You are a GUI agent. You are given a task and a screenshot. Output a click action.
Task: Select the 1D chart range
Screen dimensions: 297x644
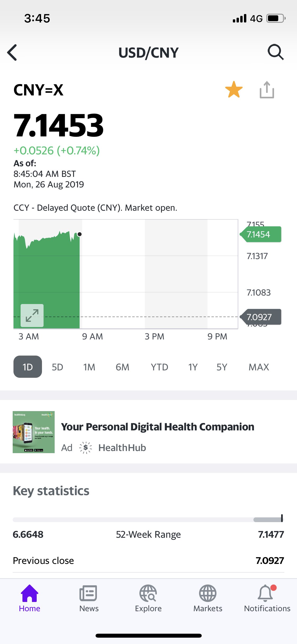point(28,367)
